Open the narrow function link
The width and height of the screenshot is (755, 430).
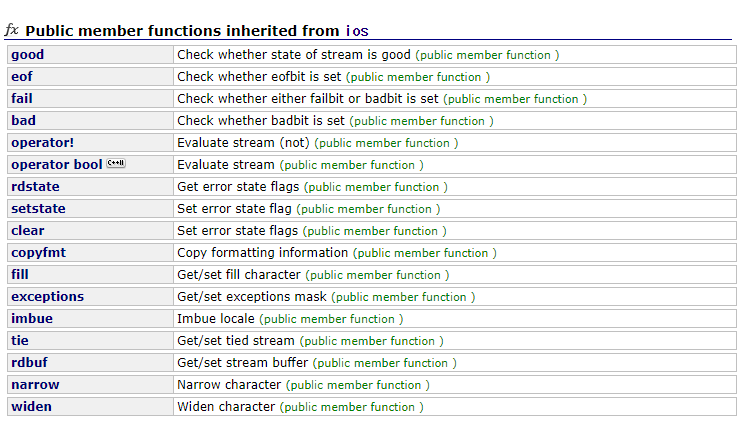click(x=35, y=385)
